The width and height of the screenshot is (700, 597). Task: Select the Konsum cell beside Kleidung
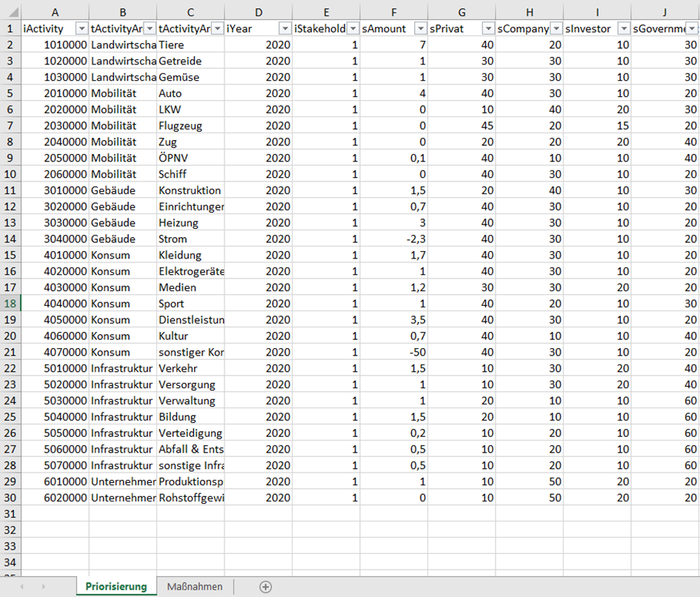[x=122, y=255]
